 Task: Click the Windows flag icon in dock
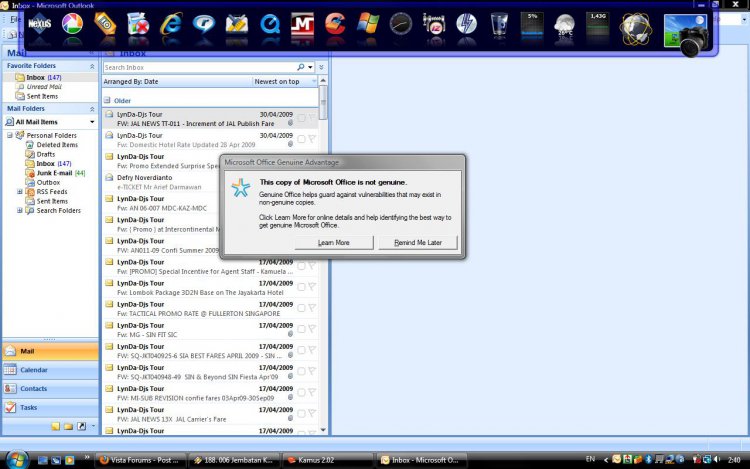(x=368, y=24)
